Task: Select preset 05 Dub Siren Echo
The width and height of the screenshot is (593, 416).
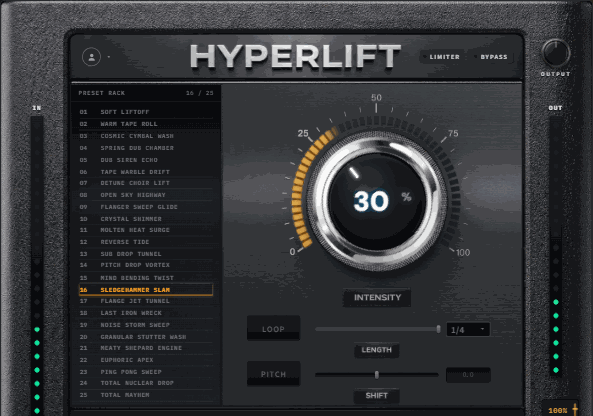Action: point(146,160)
